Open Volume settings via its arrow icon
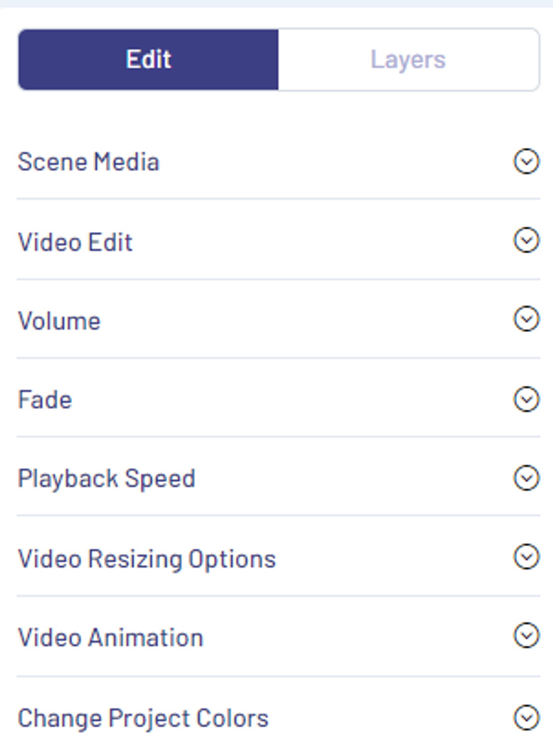Image resolution: width=553 pixels, height=756 pixels. pos(526,319)
